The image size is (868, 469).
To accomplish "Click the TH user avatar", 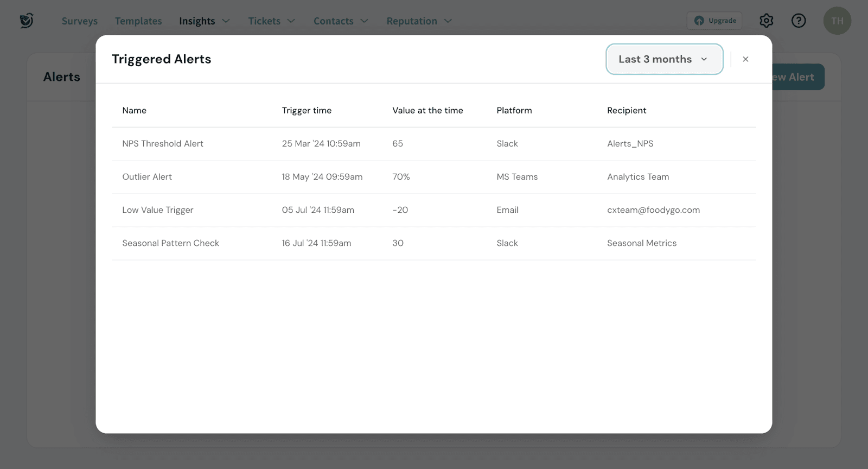I will [837, 21].
